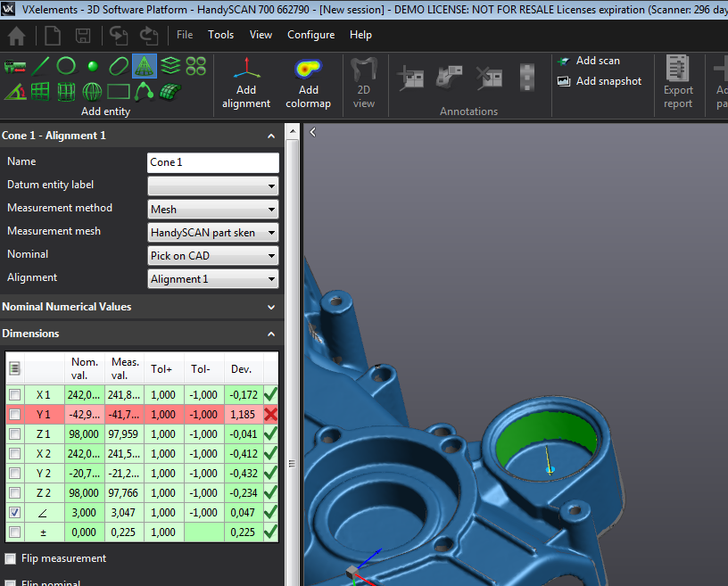Select the Cone entity tool
728x586 pixels.
click(145, 66)
